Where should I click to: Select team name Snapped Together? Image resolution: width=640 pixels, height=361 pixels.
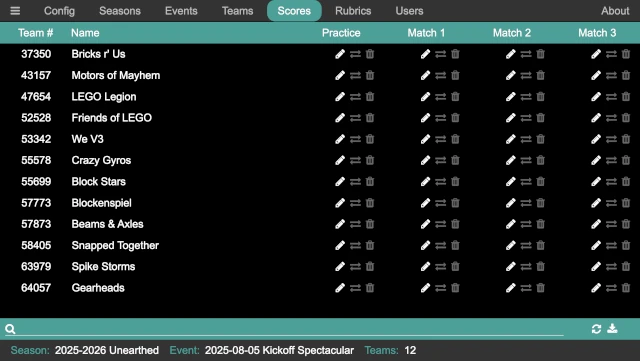tap(115, 245)
